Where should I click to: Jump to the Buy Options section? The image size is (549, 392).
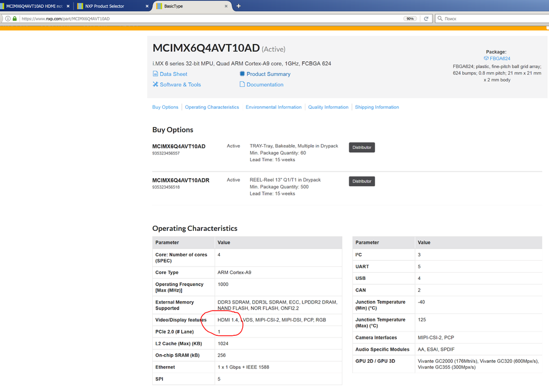pos(165,107)
